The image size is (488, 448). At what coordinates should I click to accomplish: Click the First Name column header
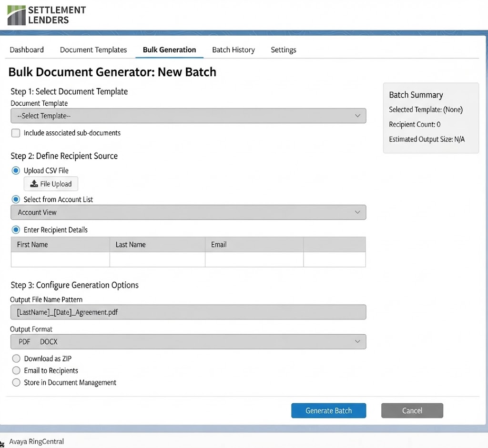click(x=61, y=244)
